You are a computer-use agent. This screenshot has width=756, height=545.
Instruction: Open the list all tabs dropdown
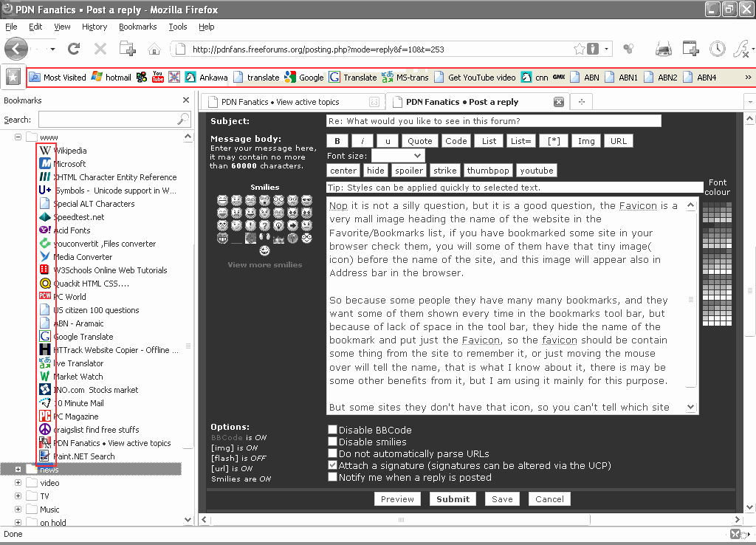[750, 102]
